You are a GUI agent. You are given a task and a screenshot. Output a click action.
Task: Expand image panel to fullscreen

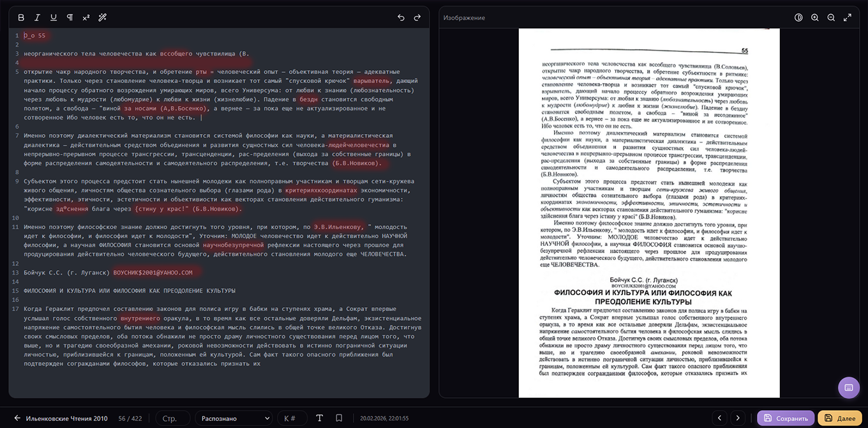(848, 18)
